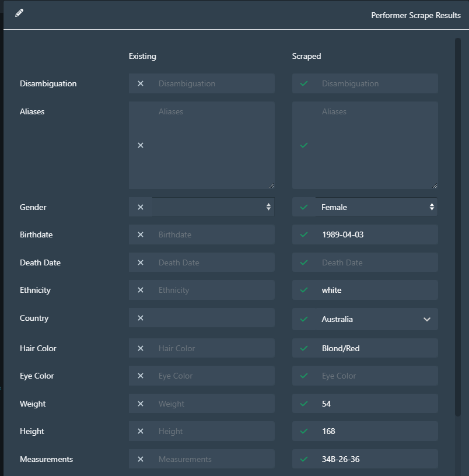Click the X icon beside existing Country
The width and height of the screenshot is (469, 476).
click(x=140, y=318)
